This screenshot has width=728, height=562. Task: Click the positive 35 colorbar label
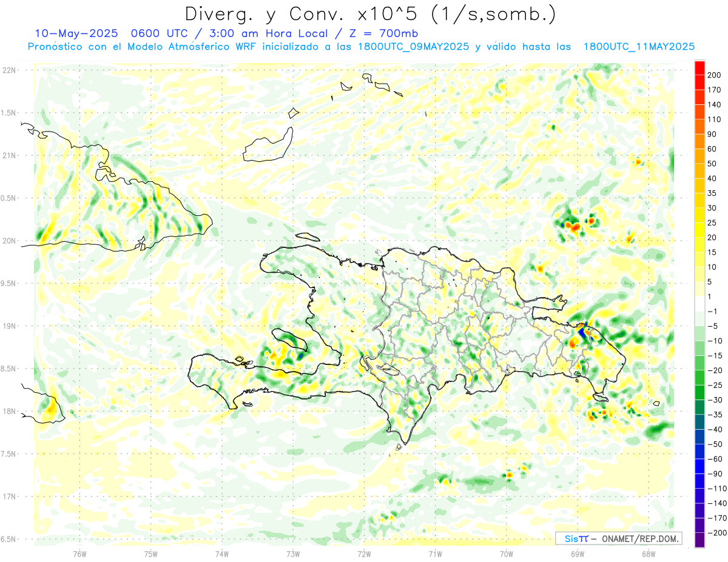click(x=712, y=193)
